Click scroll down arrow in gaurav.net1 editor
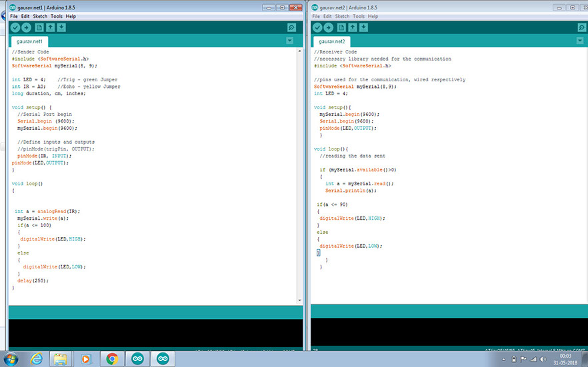The width and height of the screenshot is (588, 367). (299, 300)
